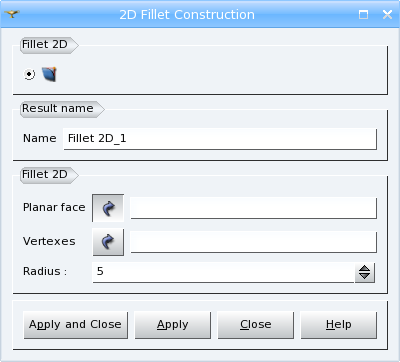This screenshot has height=362, width=400.
Task: Click the Apply button
Action: (173, 325)
